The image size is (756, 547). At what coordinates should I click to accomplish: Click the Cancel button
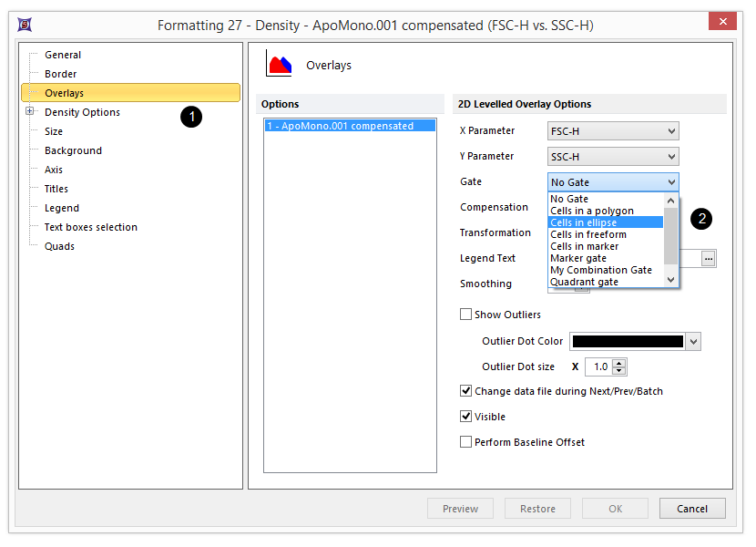click(692, 509)
